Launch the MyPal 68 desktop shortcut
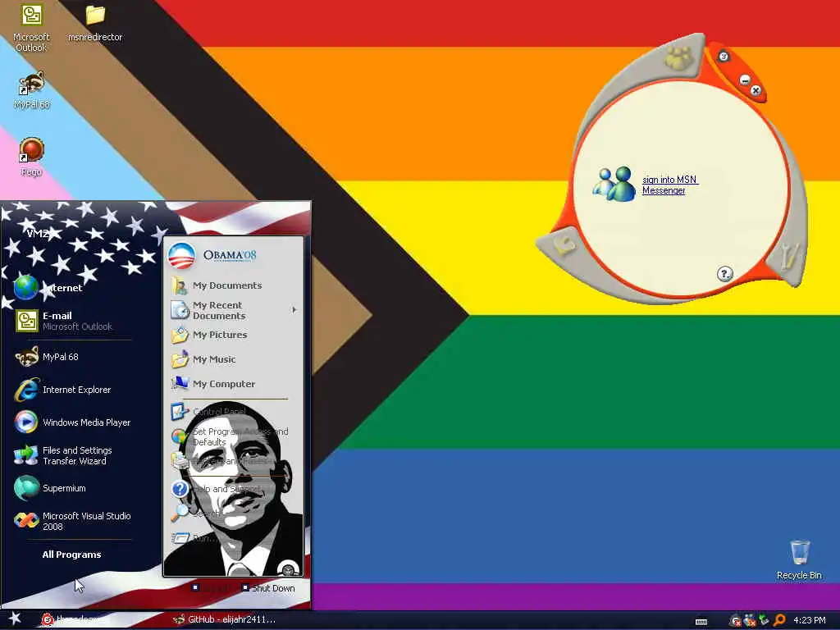 32,90
